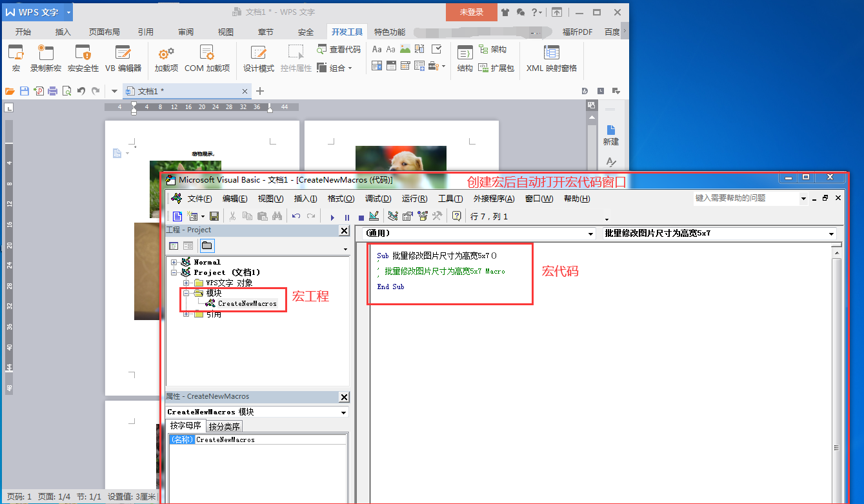Click the View WPS document icon in VBA toolbar
The width and height of the screenshot is (864, 504).
point(177,216)
